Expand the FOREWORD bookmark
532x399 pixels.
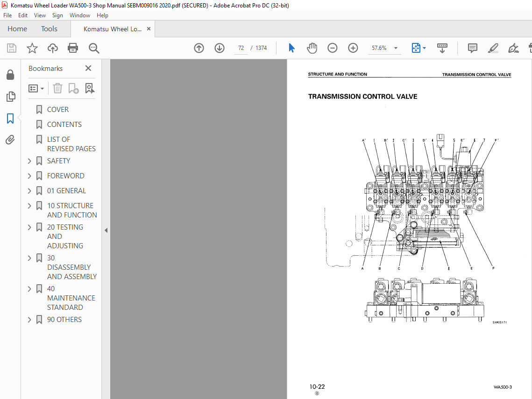(29, 176)
